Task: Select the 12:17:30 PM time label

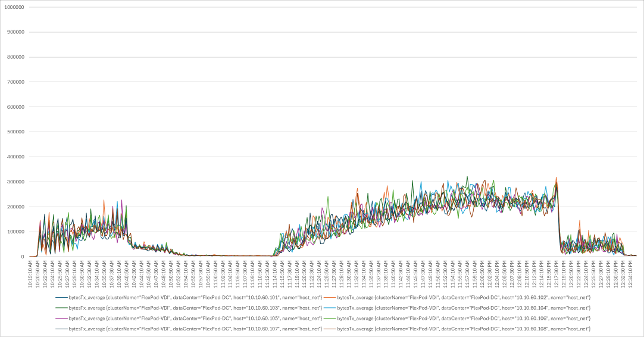Action: coord(556,273)
